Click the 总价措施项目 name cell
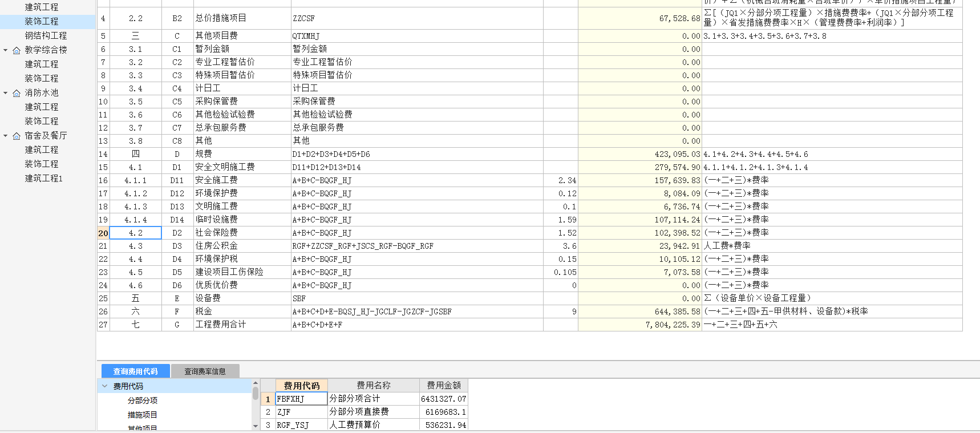Image resolution: width=980 pixels, height=433 pixels. point(242,18)
